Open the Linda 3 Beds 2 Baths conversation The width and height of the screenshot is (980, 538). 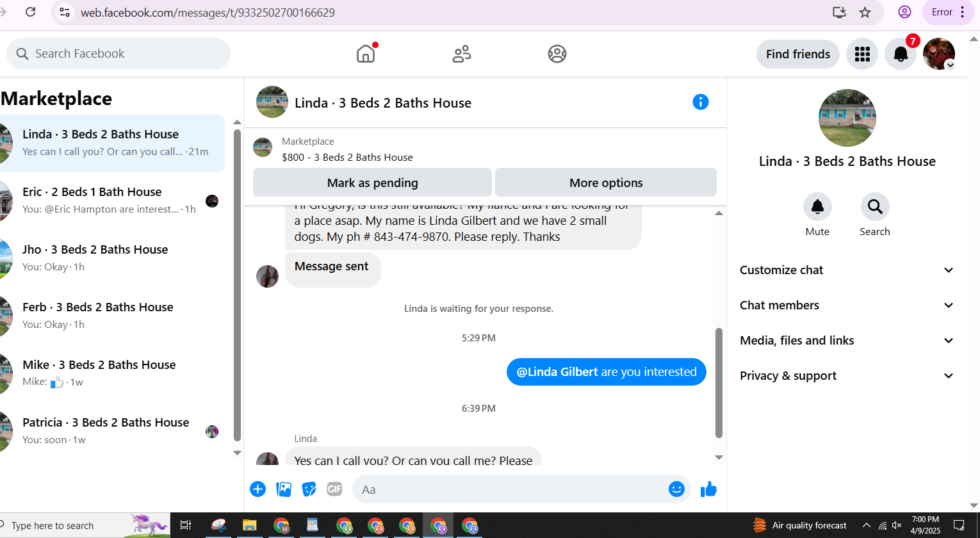[x=112, y=143]
